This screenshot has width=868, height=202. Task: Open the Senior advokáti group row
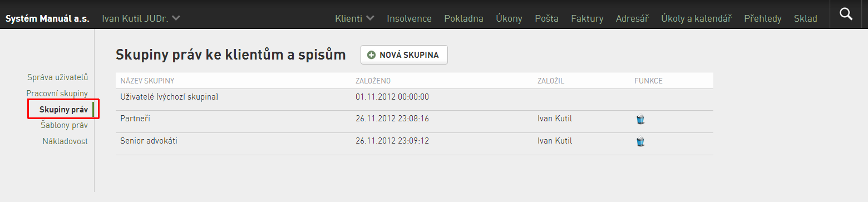point(414,141)
